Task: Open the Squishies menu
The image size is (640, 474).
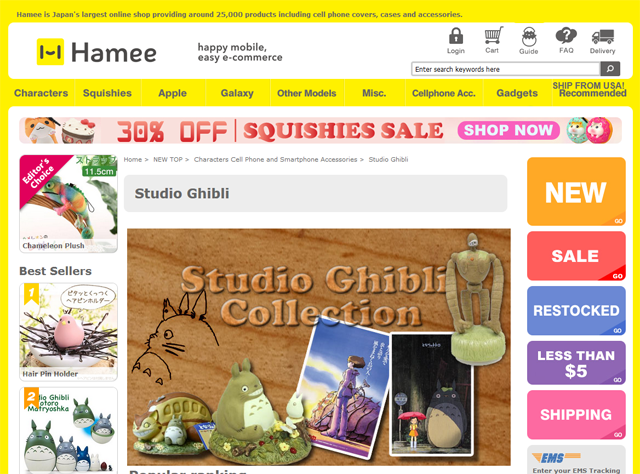Action: click(107, 93)
